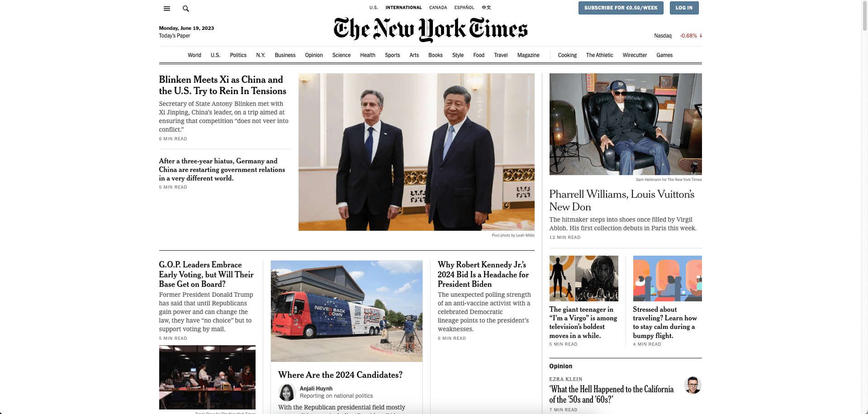Open the Pharrell Williams armchair photo
The width and height of the screenshot is (868, 414).
pos(626,124)
